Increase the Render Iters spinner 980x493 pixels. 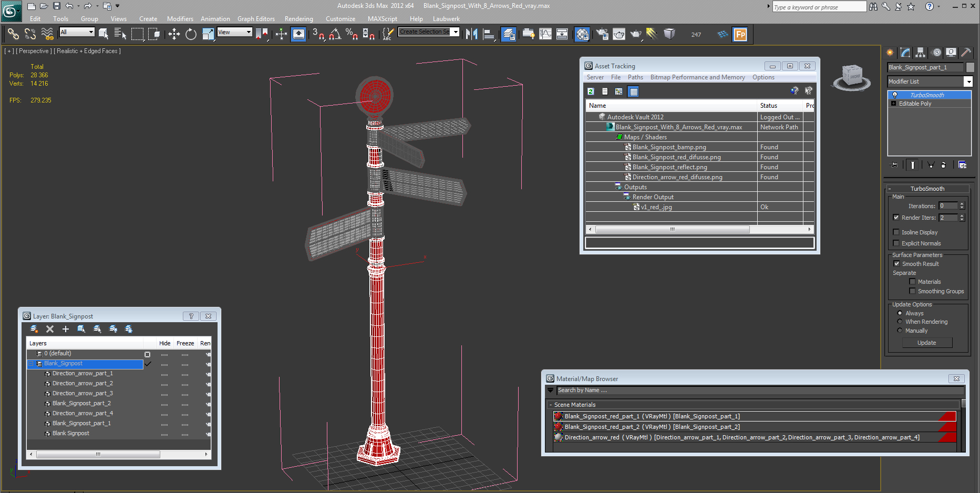962,215
